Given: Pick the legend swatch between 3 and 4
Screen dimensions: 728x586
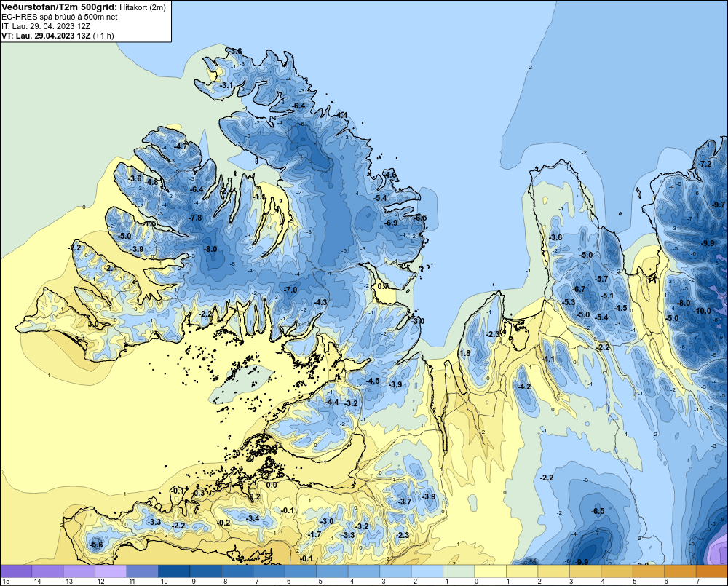Looking at the screenshot, I should click(585, 571).
